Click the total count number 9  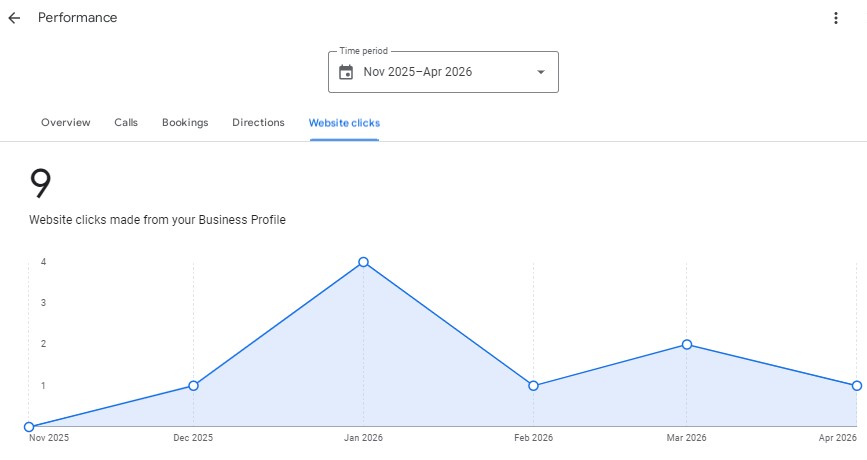coord(40,185)
